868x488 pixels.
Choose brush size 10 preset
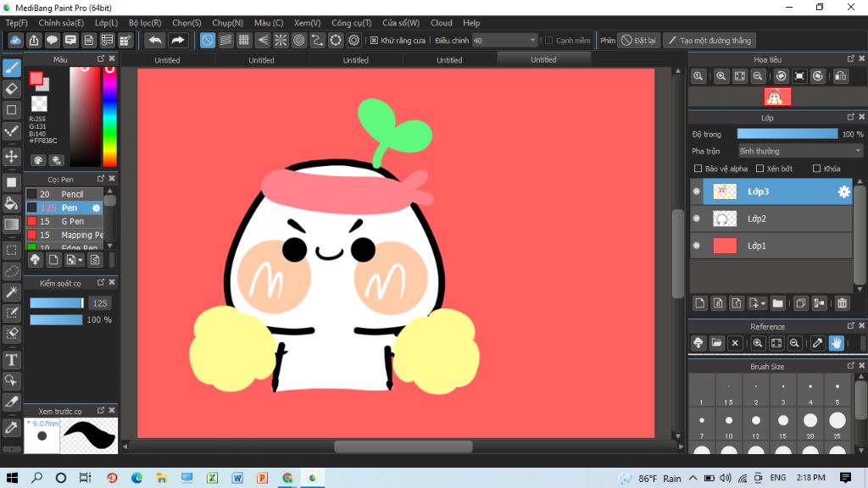click(x=728, y=424)
